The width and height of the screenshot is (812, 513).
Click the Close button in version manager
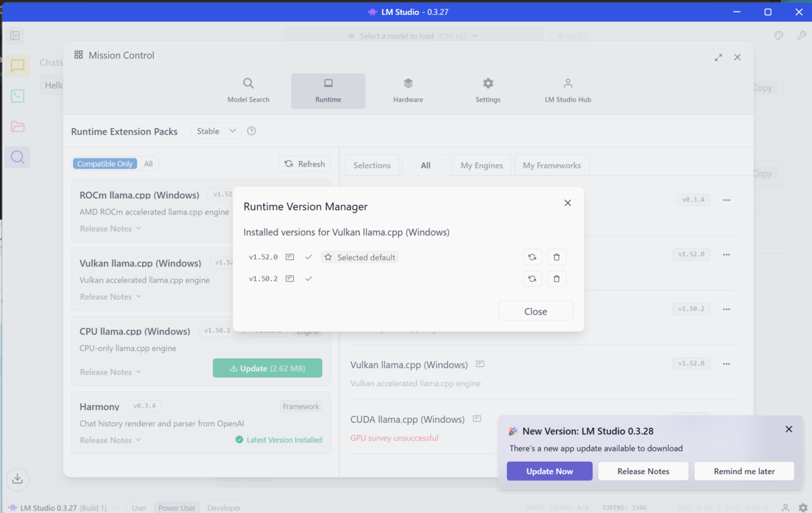[x=536, y=311]
